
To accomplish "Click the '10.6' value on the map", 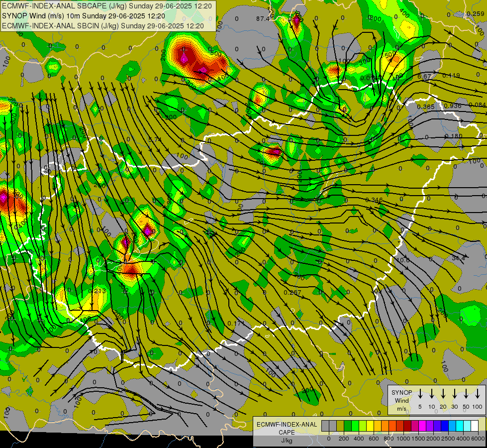I will coord(403,260).
